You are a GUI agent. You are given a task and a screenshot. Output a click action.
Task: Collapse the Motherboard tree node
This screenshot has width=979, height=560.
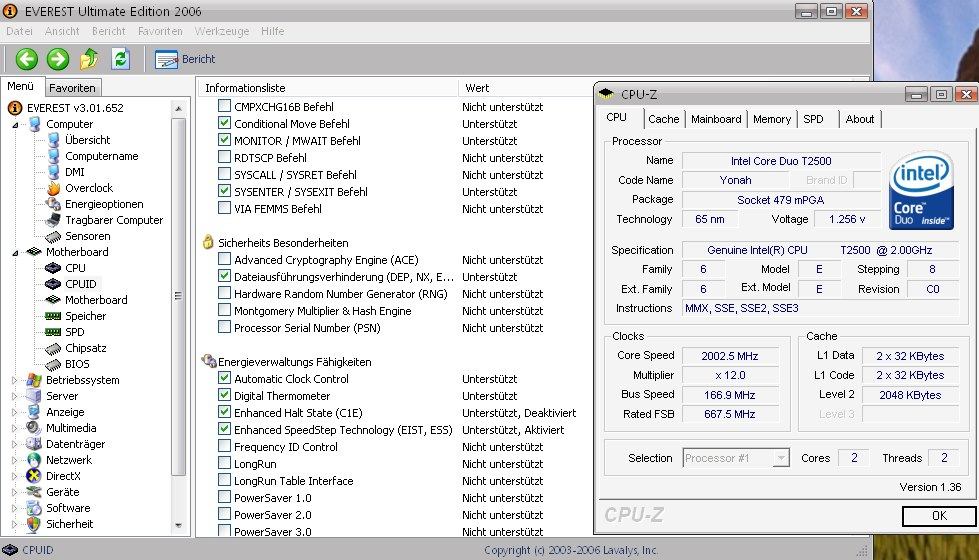pos(15,253)
